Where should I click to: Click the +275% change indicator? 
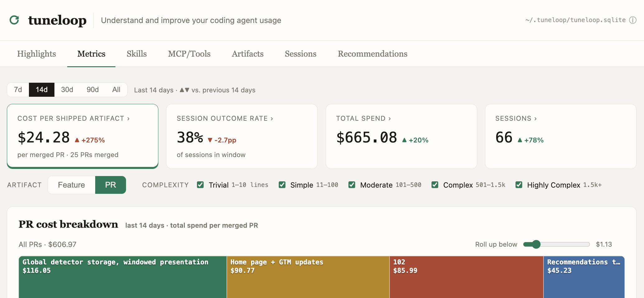pos(90,140)
